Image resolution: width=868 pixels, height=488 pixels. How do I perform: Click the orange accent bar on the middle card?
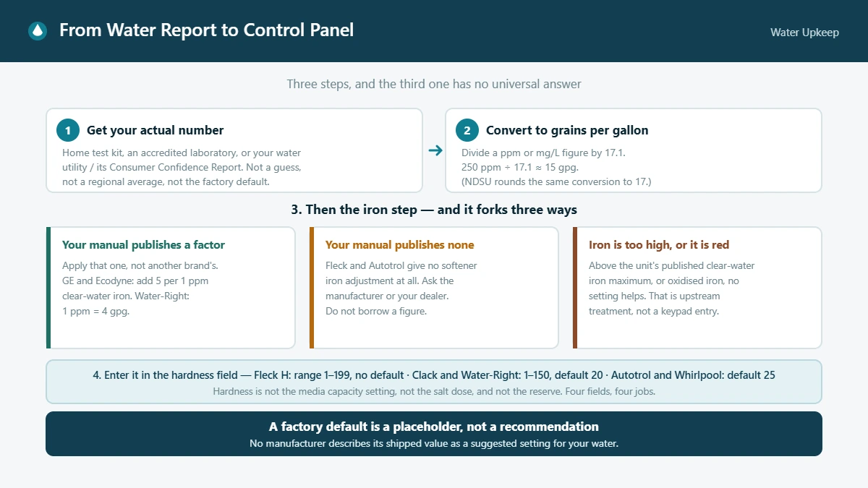coord(312,288)
